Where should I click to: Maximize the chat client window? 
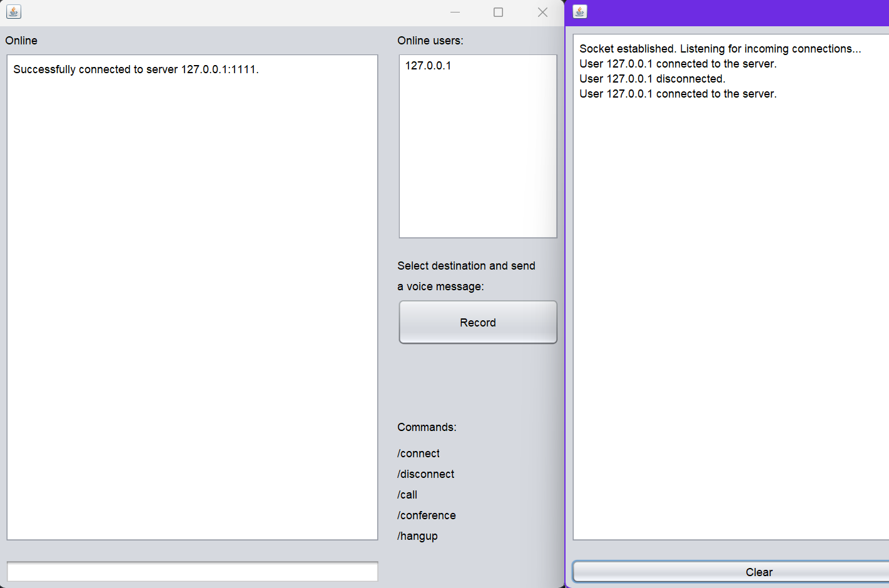[x=498, y=12]
